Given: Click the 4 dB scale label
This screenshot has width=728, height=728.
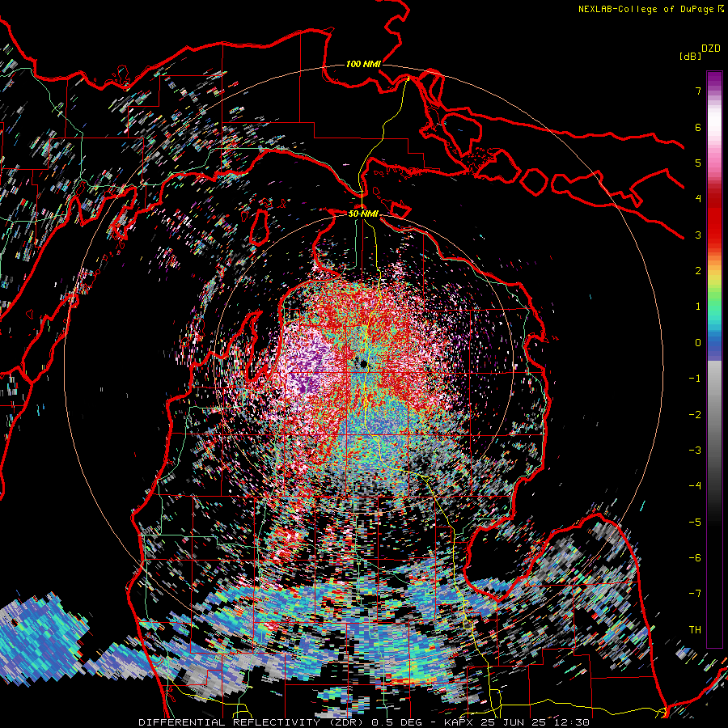Looking at the screenshot, I should click(x=698, y=199).
